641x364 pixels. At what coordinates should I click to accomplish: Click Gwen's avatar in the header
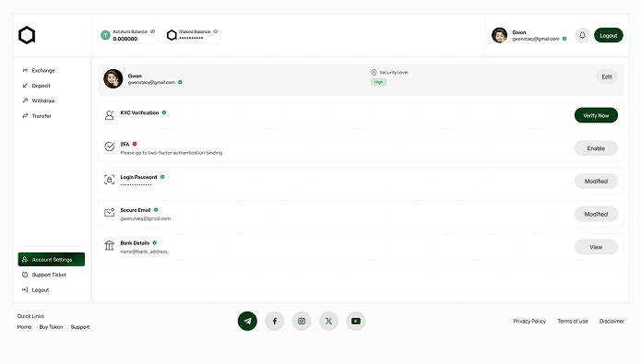[499, 35]
